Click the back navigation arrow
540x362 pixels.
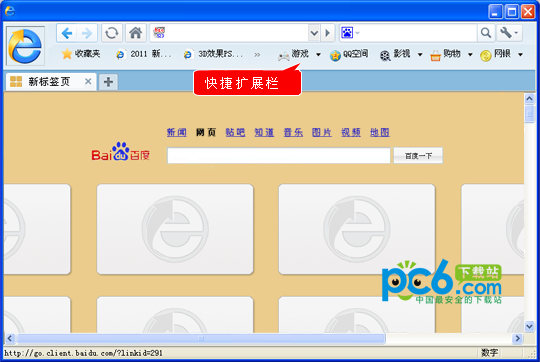click(67, 33)
